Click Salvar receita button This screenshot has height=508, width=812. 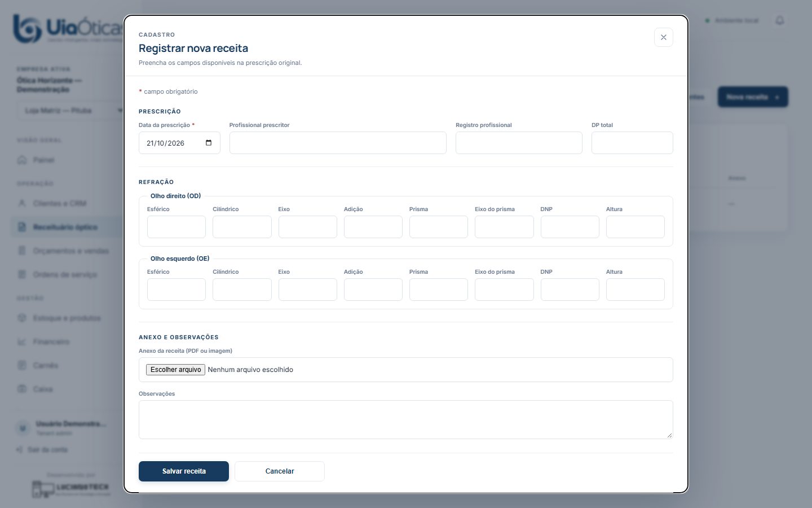(184, 471)
